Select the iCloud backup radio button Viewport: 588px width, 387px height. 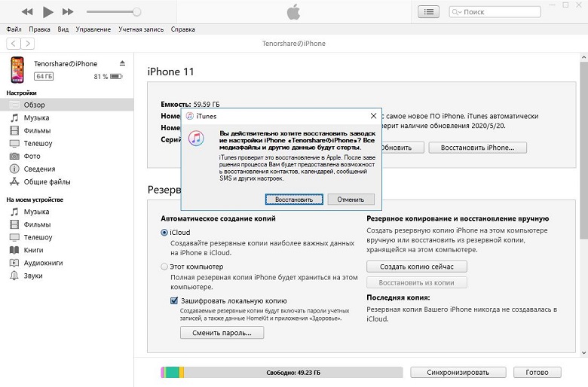click(x=164, y=232)
